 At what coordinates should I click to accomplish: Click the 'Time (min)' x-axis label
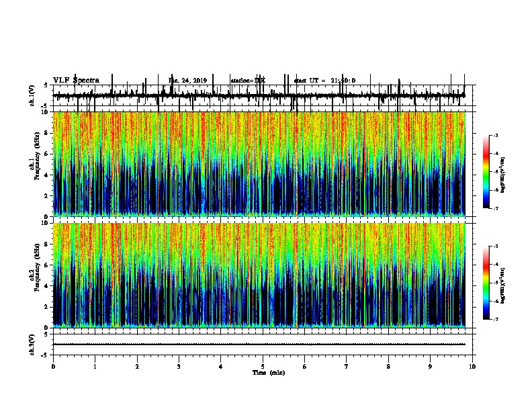(x=269, y=373)
